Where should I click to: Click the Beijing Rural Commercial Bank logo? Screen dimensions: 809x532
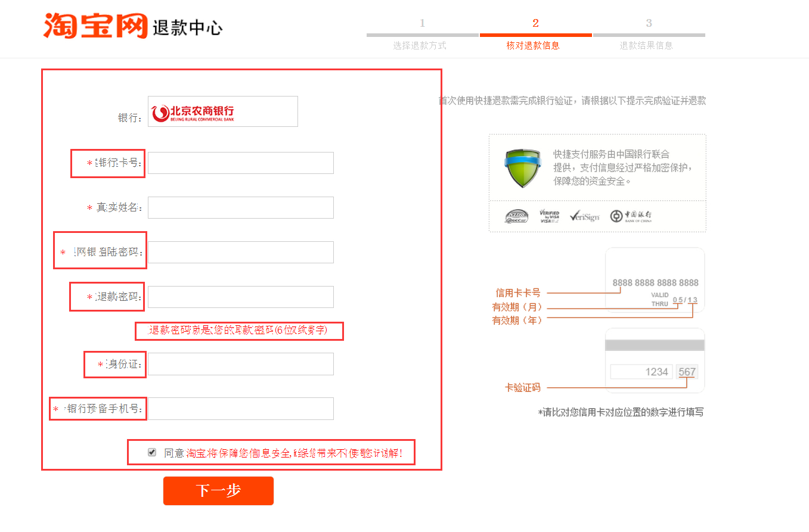223,111
